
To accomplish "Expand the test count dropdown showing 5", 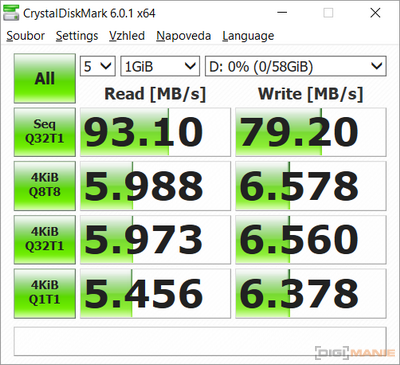I will [x=98, y=66].
